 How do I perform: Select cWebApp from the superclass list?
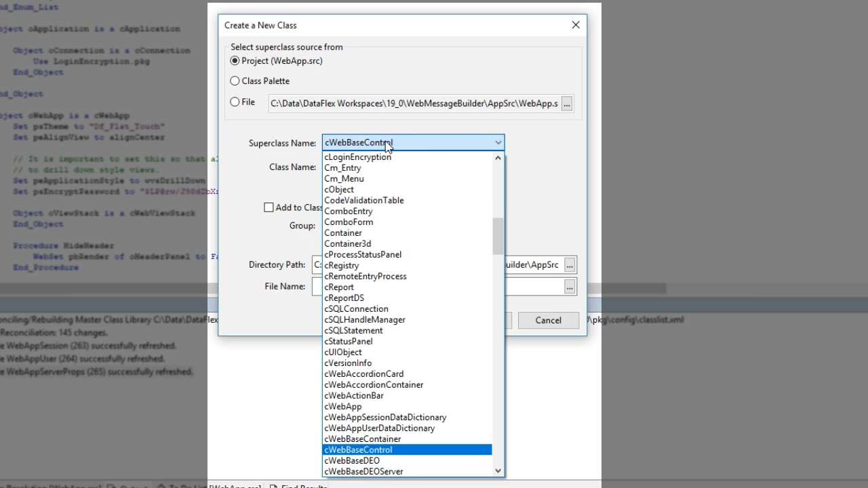point(343,407)
